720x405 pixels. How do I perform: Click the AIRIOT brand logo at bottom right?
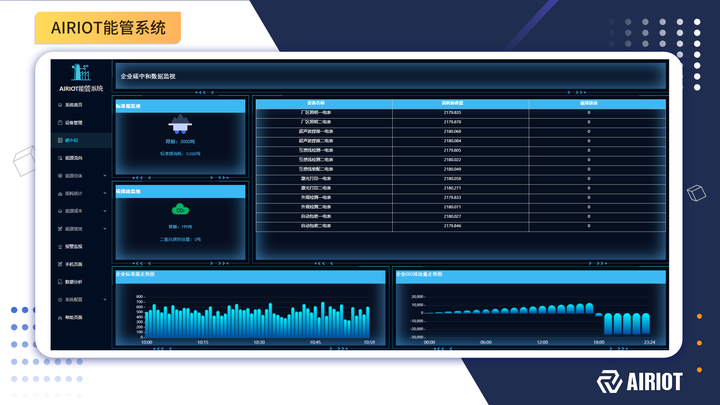(639, 382)
